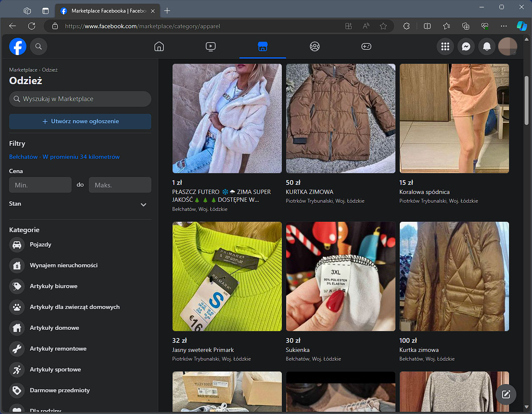Click the grey sweater listing thumbnail
This screenshot has height=414, width=532.
tap(454, 391)
